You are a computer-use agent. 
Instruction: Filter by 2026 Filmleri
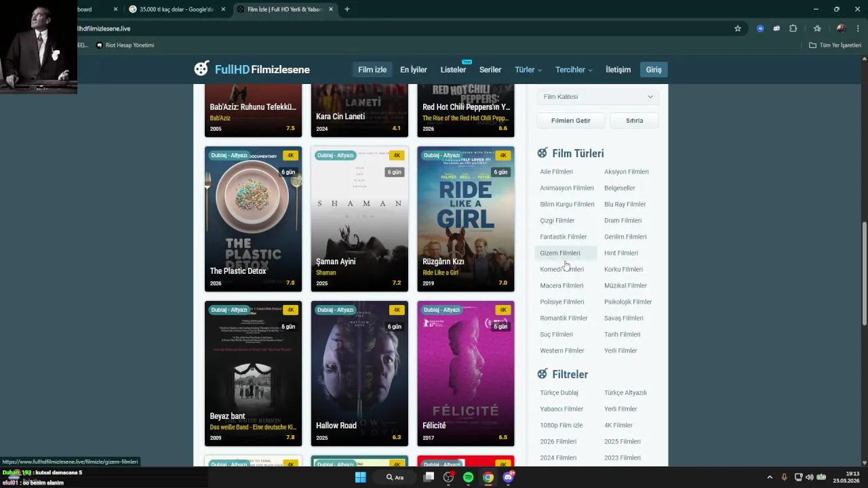558,442
